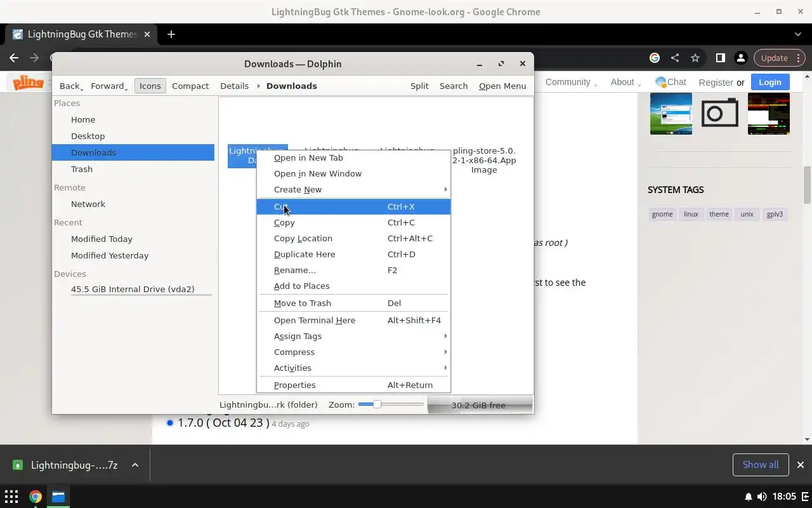Expand the Lightningbug download chevron
This screenshot has height=508, width=812.
[x=135, y=465]
